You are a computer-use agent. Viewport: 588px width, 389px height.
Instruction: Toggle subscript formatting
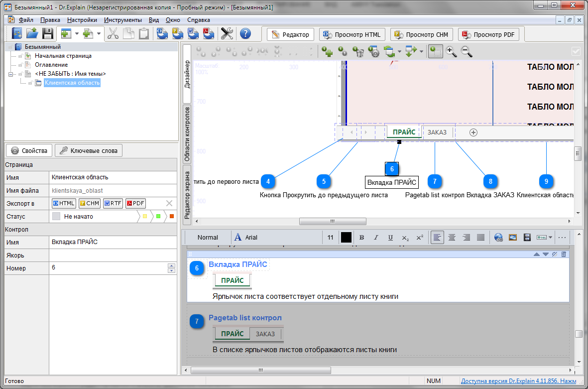click(405, 238)
